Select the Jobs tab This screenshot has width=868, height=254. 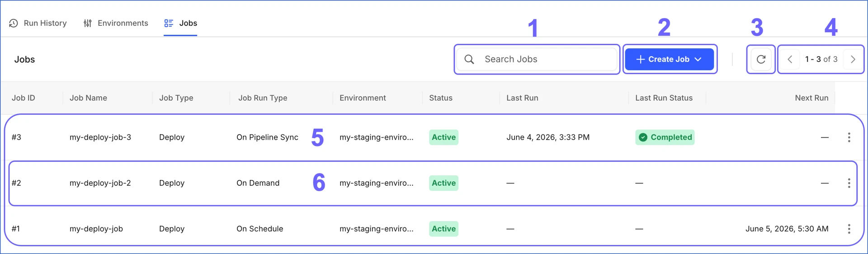[x=180, y=23]
